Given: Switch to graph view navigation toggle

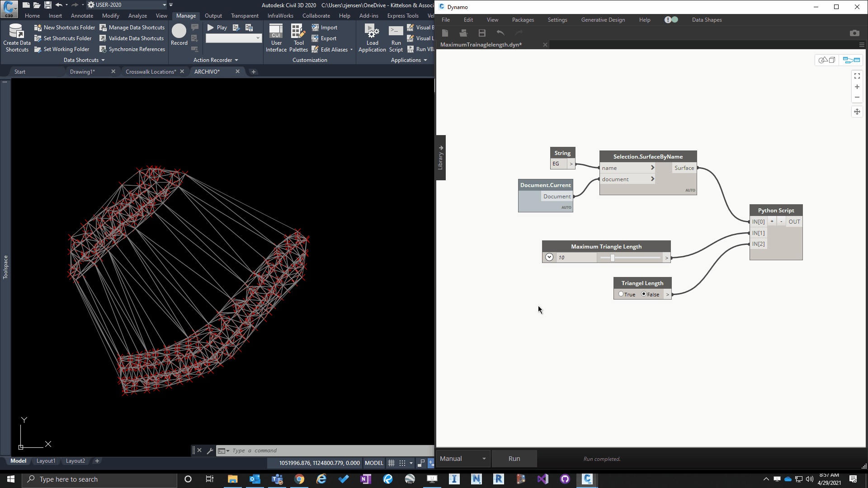Looking at the screenshot, I should pos(851,60).
